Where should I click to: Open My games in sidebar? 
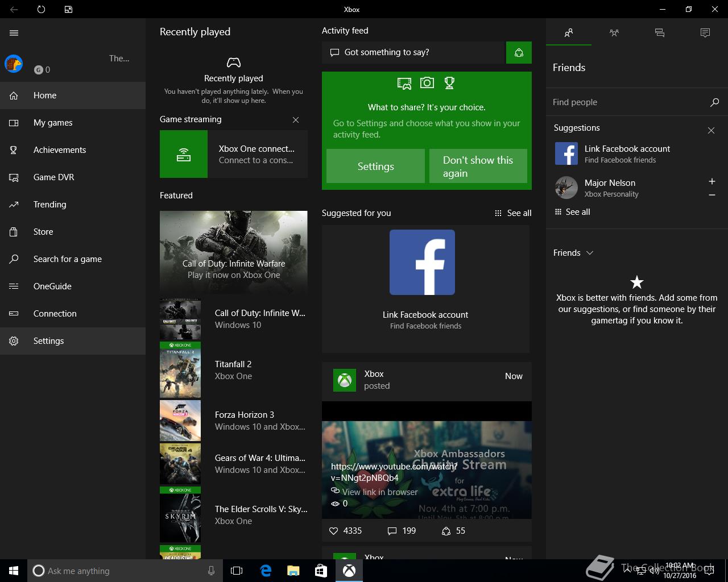[x=73, y=123]
